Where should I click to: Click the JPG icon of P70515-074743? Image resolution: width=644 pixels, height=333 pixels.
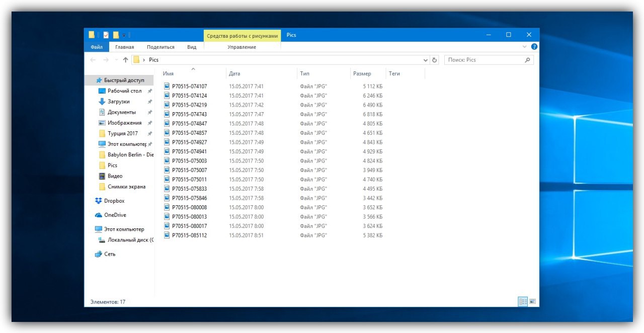[x=167, y=114]
